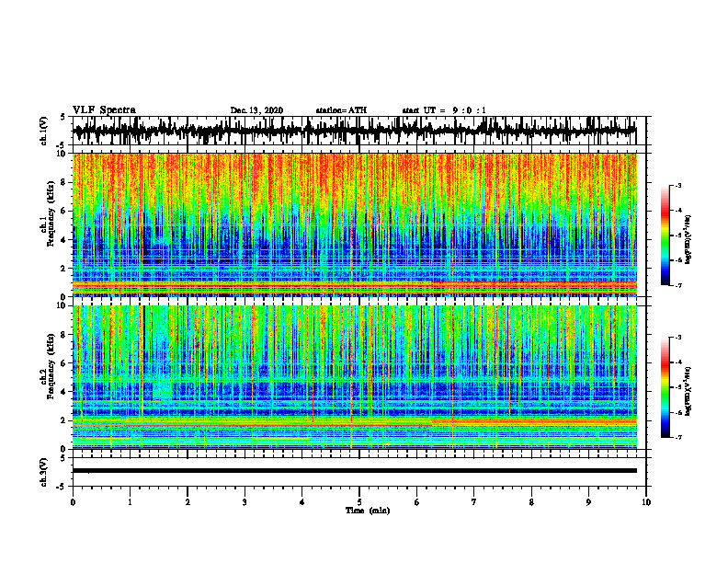Select the "start UT = 9 : 0 : 1" text
This screenshot has width=728, height=563.
(x=444, y=110)
